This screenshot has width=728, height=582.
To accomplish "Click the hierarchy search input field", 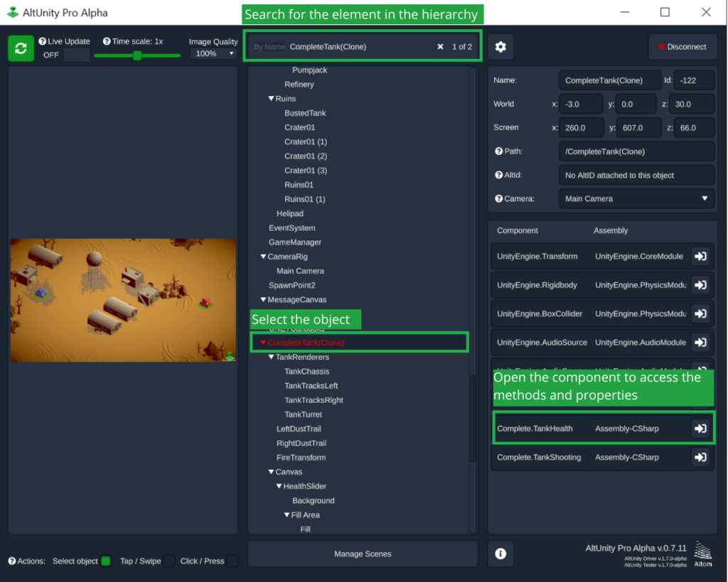I will (x=362, y=47).
